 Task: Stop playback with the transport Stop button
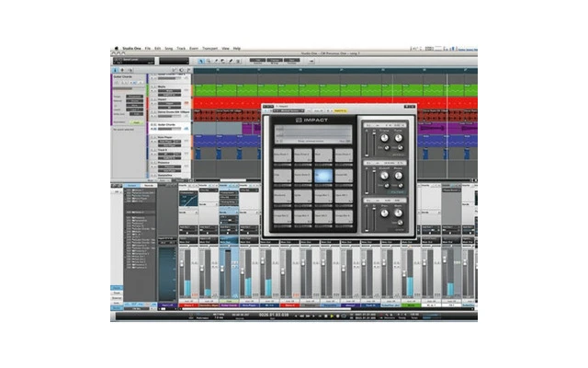coord(325,316)
